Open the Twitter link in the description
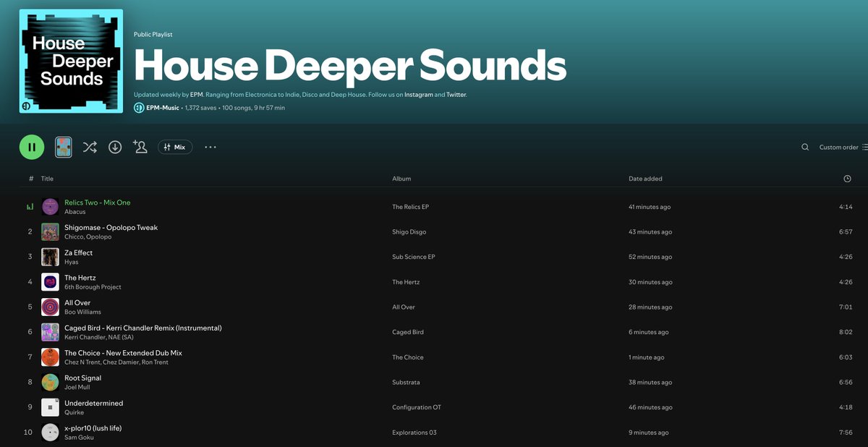The image size is (868, 447). [x=456, y=95]
